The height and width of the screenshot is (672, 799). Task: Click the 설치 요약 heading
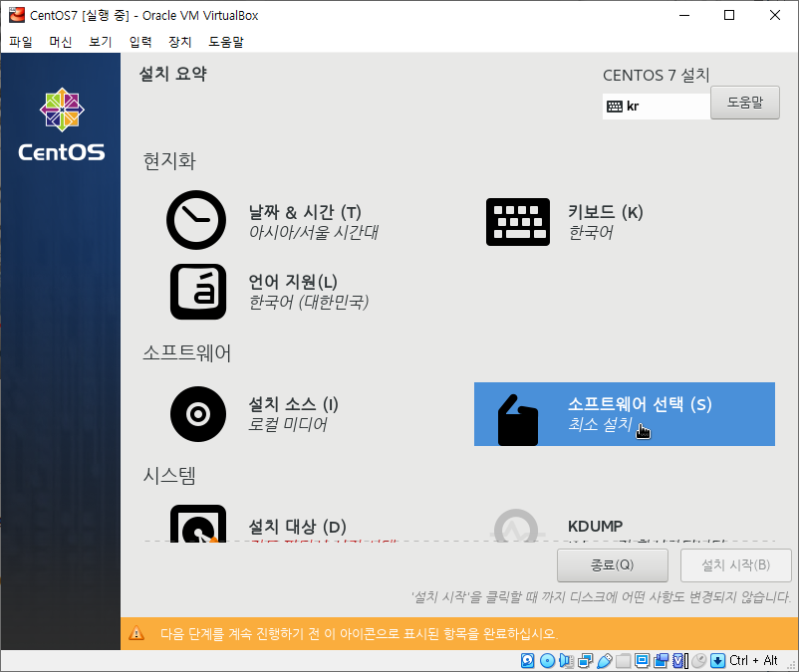click(x=172, y=75)
